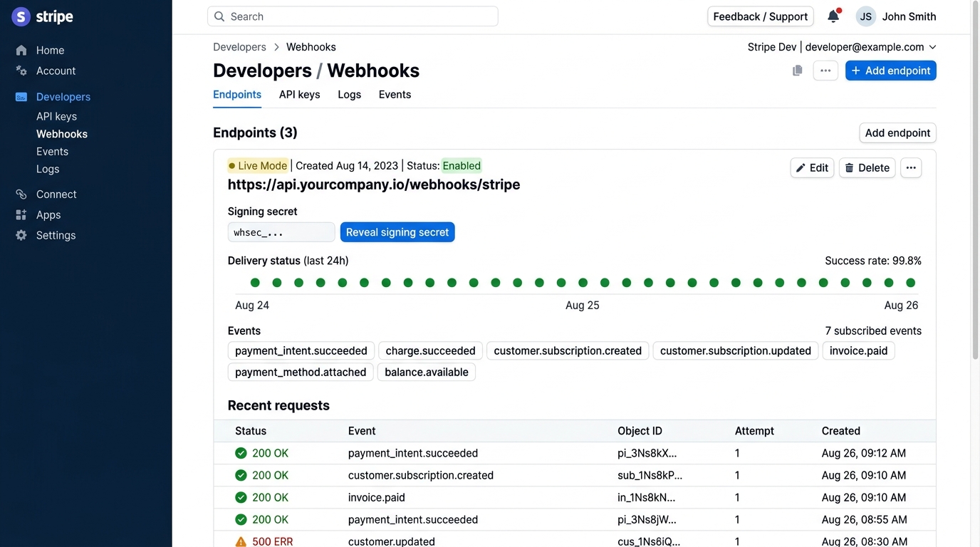Screen dimensions: 980x547
Task: Open Logs in the sidebar
Action: (x=48, y=169)
